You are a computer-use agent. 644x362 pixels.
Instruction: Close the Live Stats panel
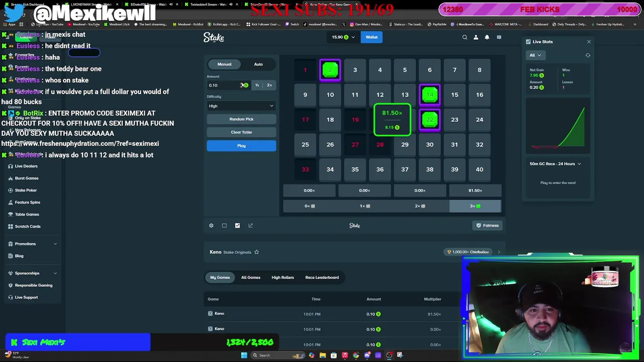tap(589, 42)
